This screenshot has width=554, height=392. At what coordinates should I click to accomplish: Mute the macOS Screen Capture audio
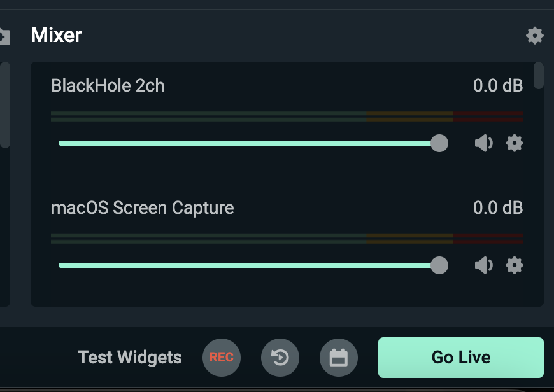coord(483,265)
